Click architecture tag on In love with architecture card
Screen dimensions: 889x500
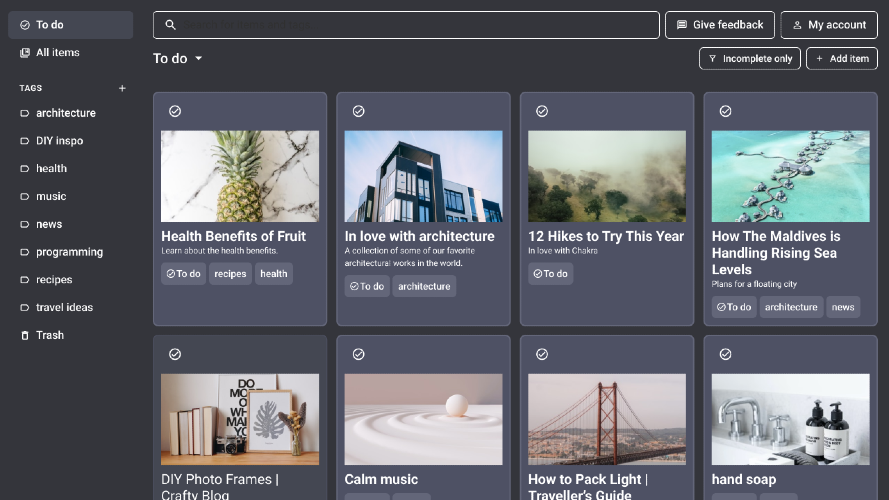tap(424, 286)
